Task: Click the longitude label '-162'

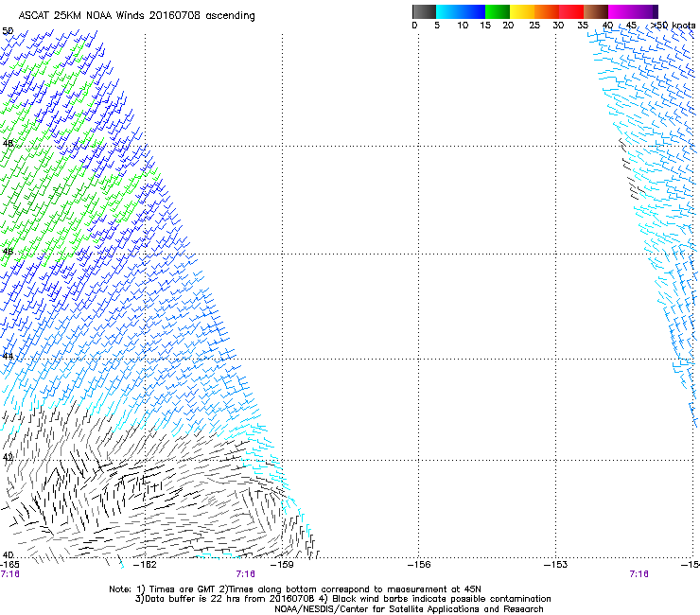Action: [x=146, y=565]
